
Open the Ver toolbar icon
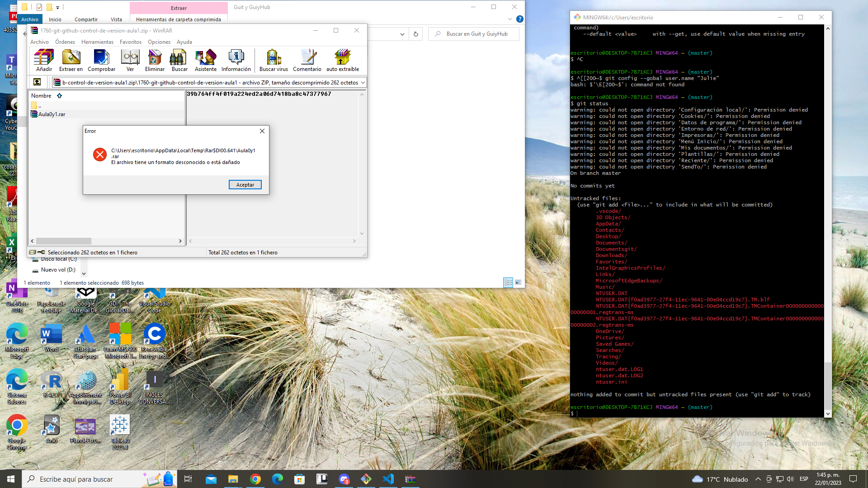pyautogui.click(x=130, y=60)
